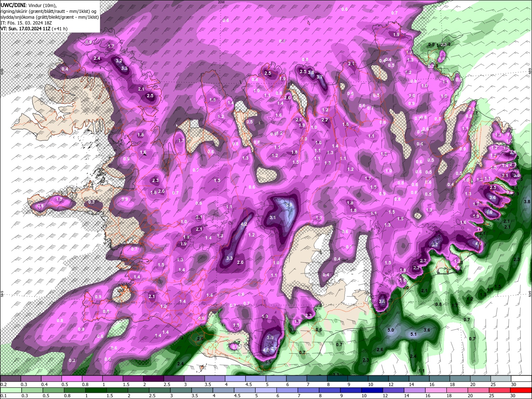Click the 'Vindur (10m)' label in header
The image size is (532, 399).
pyautogui.click(x=41, y=5)
